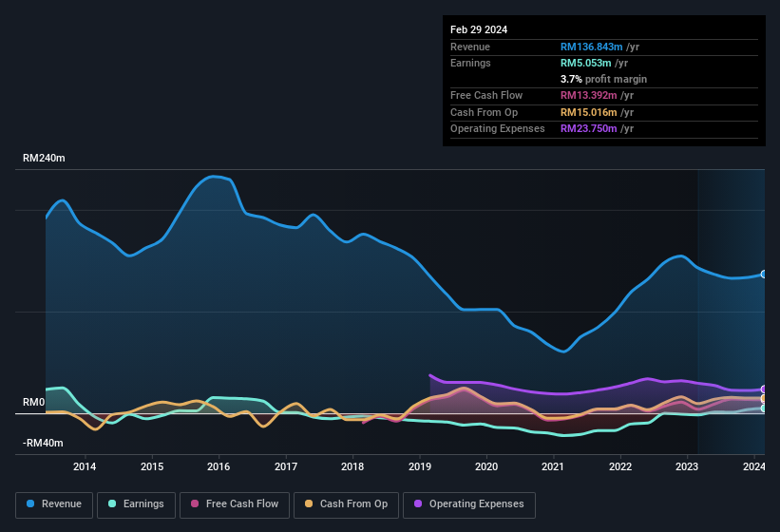
Task: Click the Earnings label in tooltip
Action: (x=470, y=63)
